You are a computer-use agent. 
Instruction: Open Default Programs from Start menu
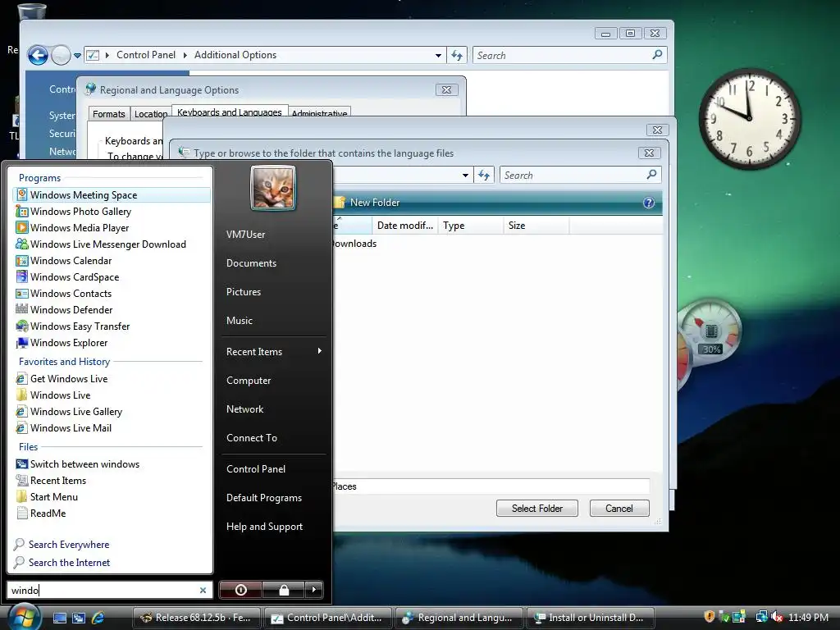pyautogui.click(x=264, y=498)
